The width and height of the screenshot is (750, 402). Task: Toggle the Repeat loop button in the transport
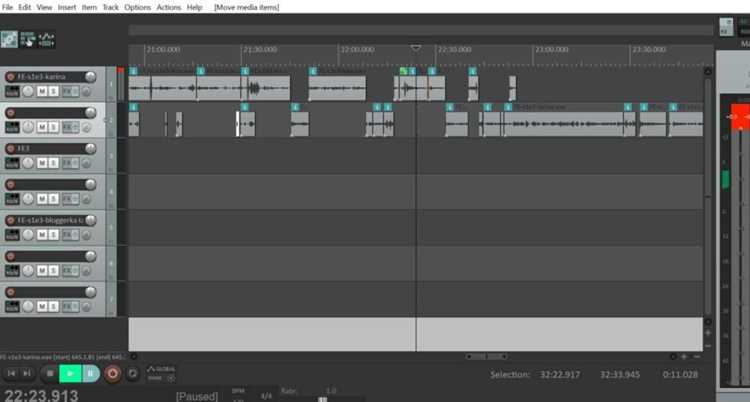click(x=132, y=373)
